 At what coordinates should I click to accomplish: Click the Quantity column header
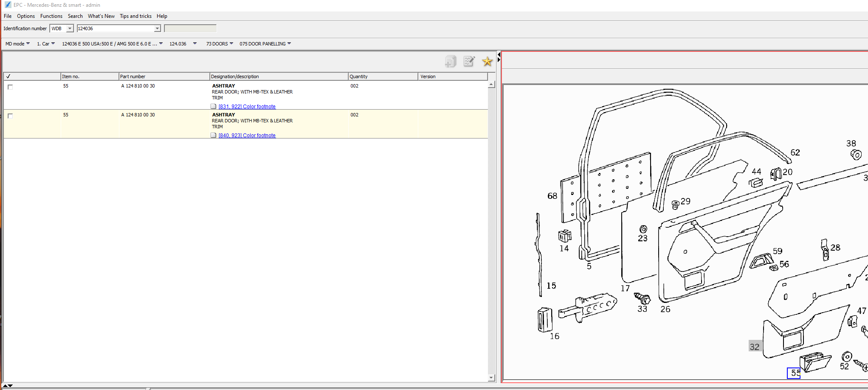(383, 76)
